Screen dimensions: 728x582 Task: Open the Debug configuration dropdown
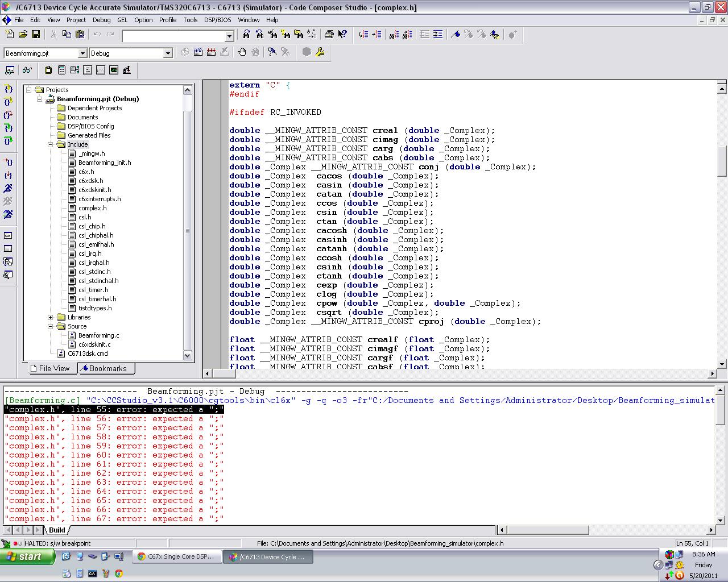[x=167, y=53]
